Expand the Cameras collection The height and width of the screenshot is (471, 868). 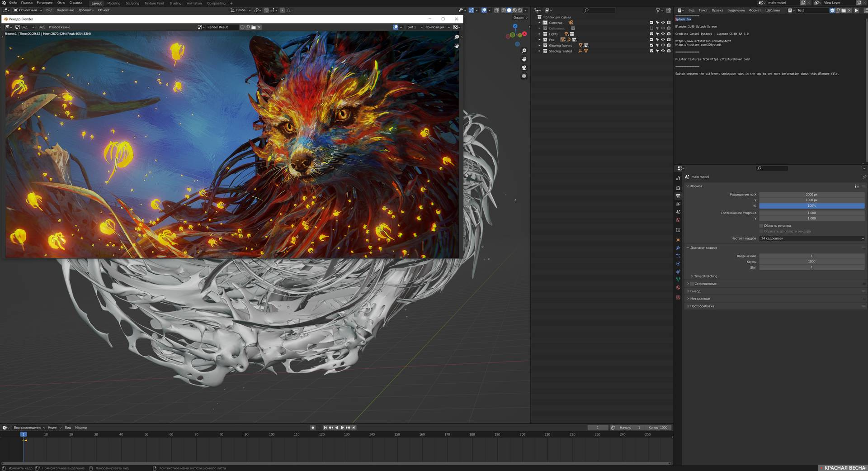tap(539, 23)
